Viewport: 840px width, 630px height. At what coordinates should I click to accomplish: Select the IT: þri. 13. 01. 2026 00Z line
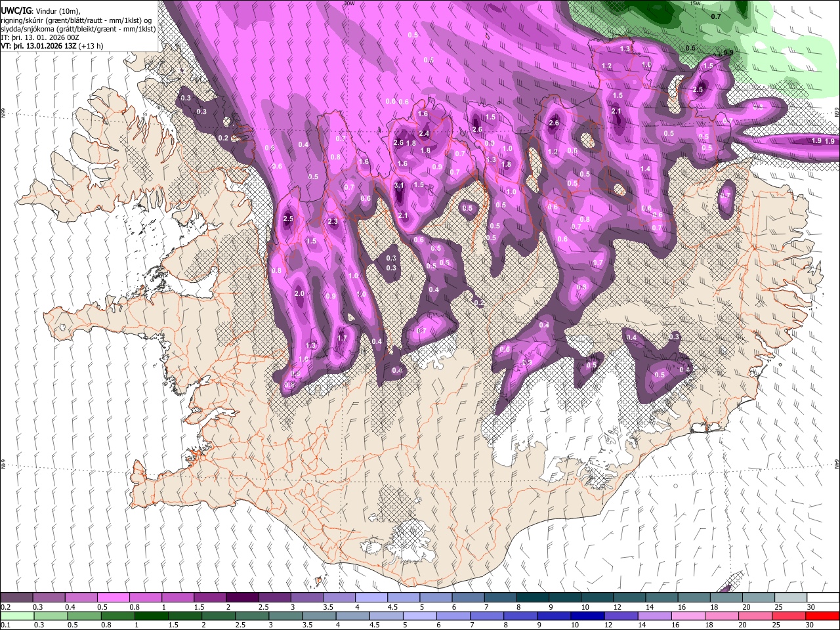pyautogui.click(x=40, y=37)
